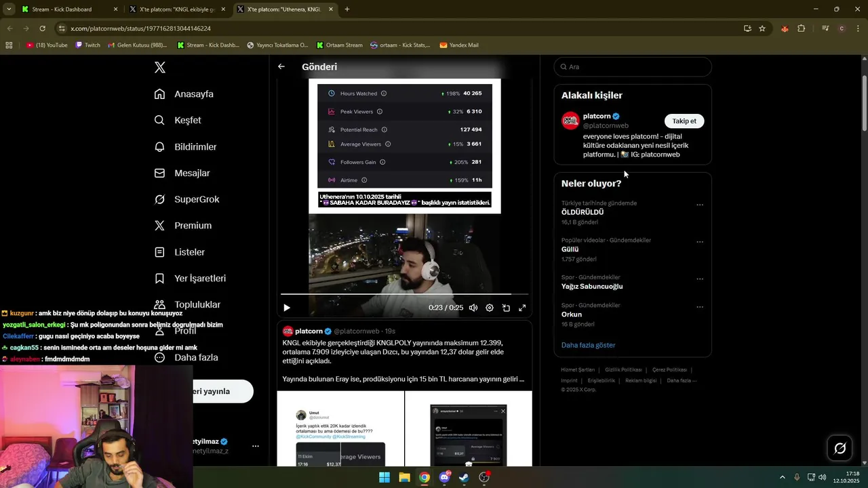The width and height of the screenshot is (868, 488).
Task: Open the Grok floating button
Action: point(840,448)
